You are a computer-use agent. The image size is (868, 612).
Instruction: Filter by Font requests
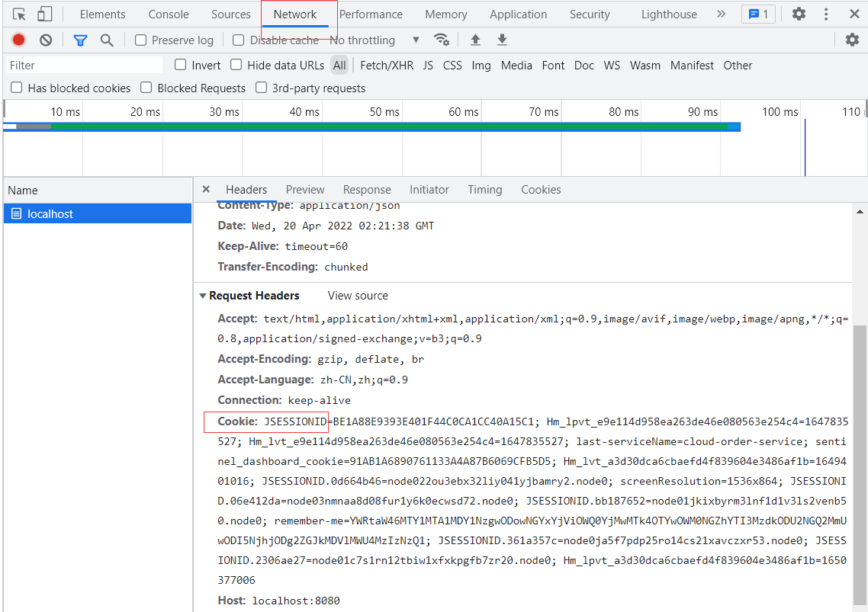point(553,66)
